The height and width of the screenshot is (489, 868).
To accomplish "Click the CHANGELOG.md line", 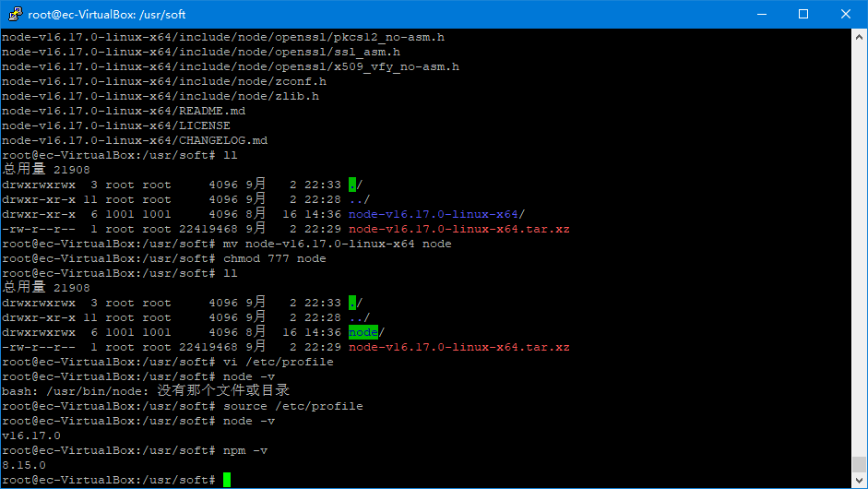I will coord(135,140).
